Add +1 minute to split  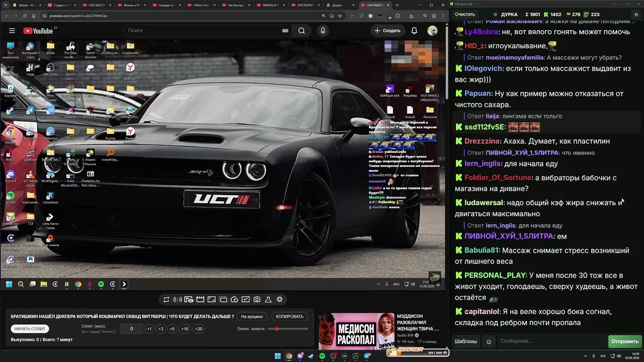click(x=149, y=329)
